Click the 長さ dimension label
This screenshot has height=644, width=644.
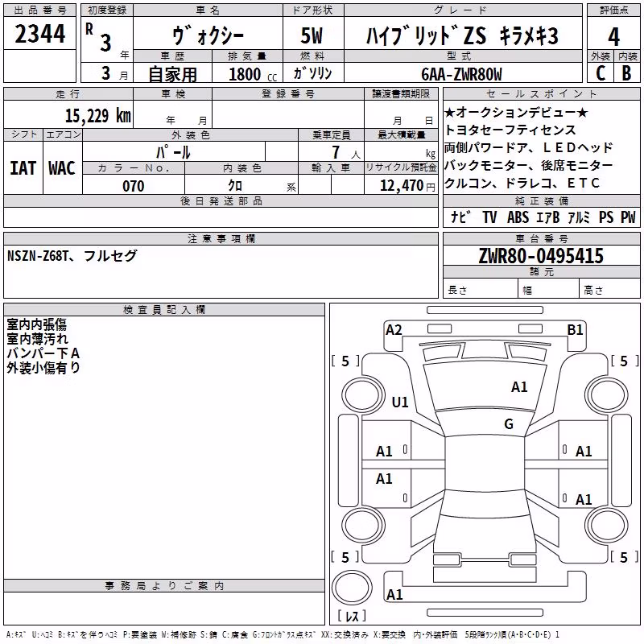coord(457,291)
